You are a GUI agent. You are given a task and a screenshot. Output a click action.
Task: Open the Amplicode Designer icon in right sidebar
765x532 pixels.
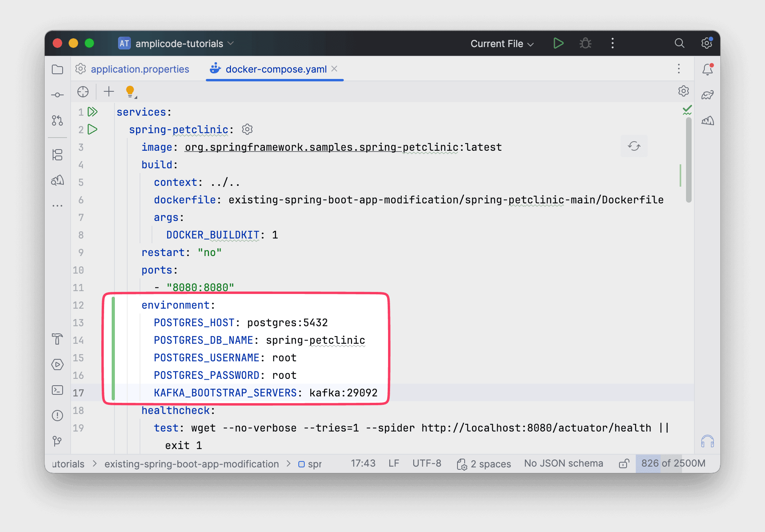(x=708, y=120)
